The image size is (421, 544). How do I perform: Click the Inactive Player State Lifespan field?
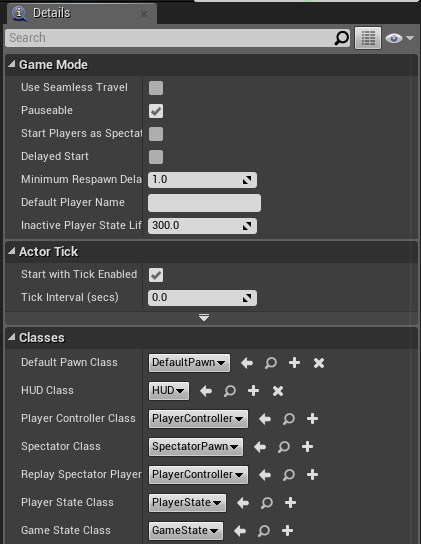coord(202,226)
